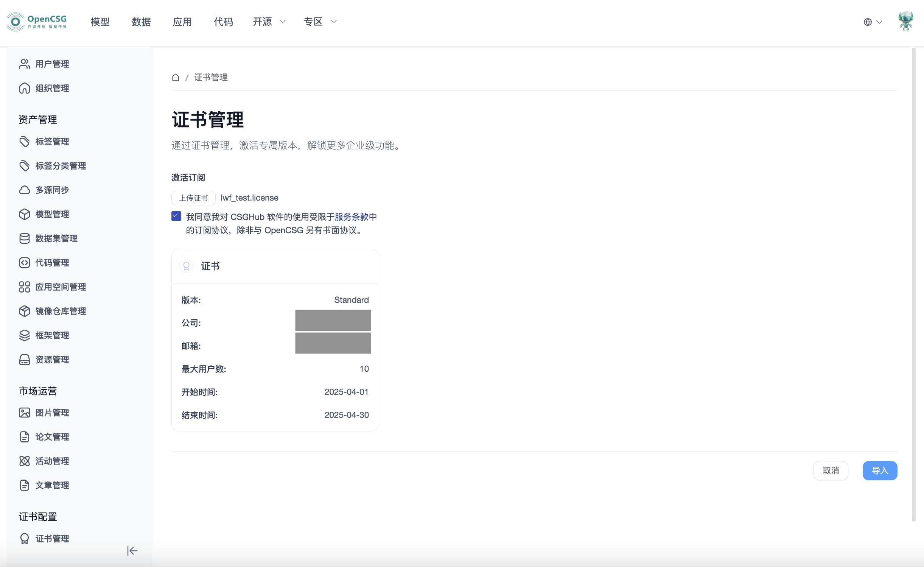Click the 数据集管理 database icon
The image size is (924, 567).
25,238
